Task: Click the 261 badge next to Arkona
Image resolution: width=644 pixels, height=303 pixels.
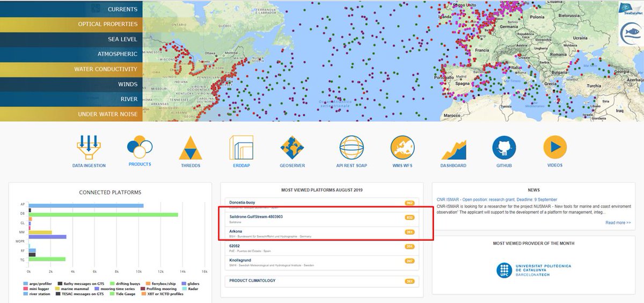Action: pyautogui.click(x=410, y=232)
